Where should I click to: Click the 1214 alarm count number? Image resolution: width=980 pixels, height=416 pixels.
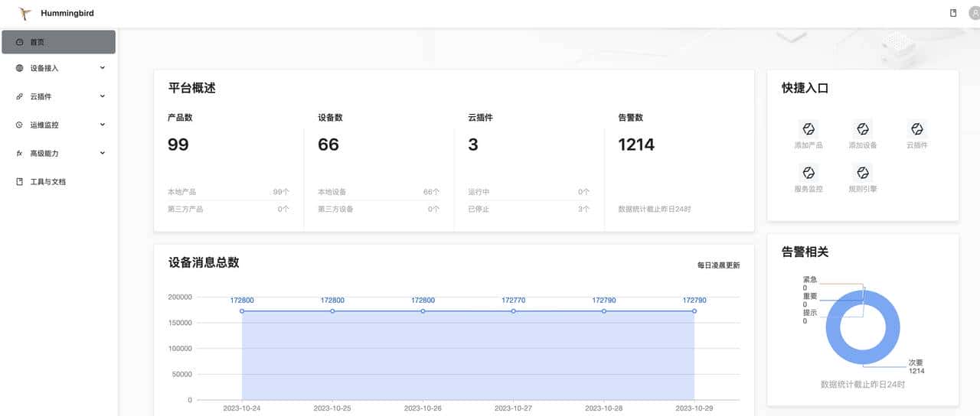point(636,145)
